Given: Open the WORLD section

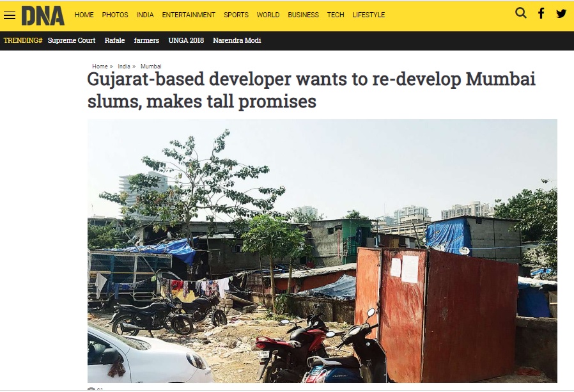Looking at the screenshot, I should (x=268, y=15).
